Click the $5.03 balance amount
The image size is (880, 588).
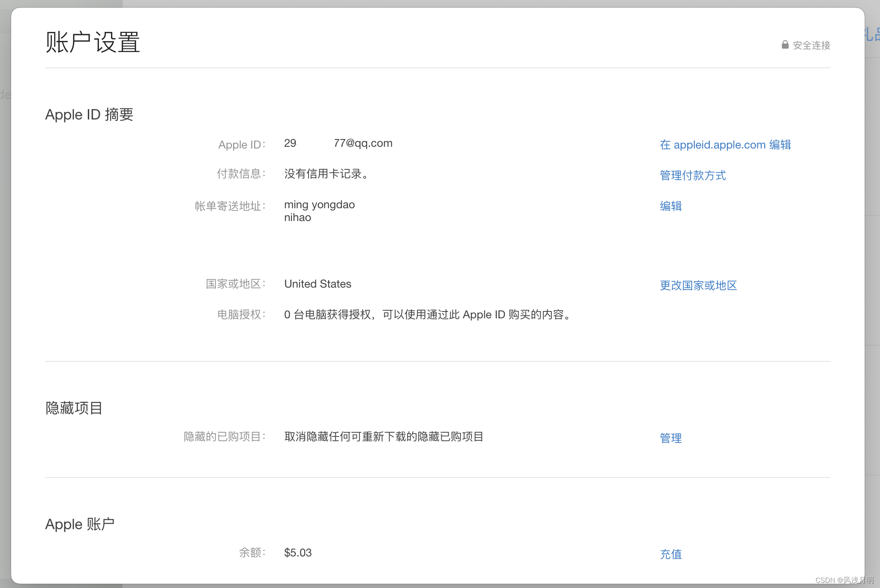[298, 553]
